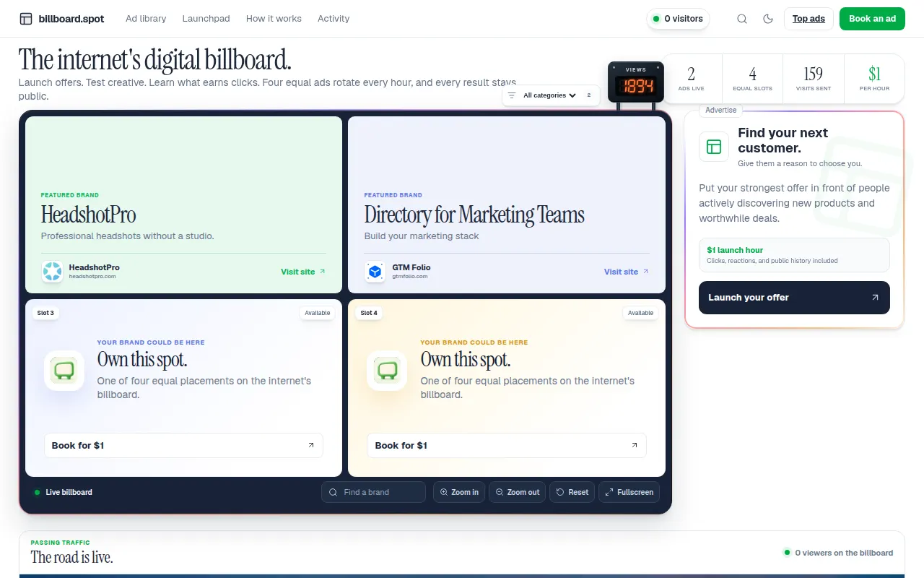924x578 pixels.
Task: Click the $1 launch hour box
Action: (x=794, y=255)
